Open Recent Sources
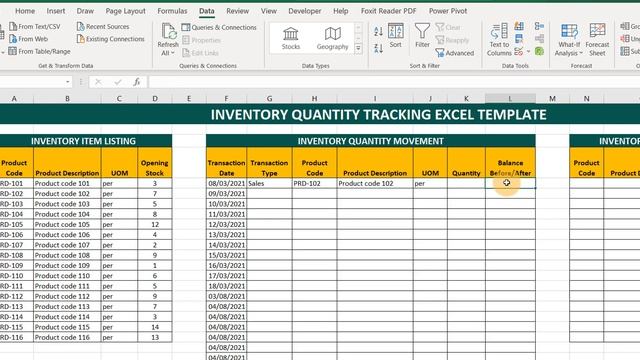 point(103,27)
